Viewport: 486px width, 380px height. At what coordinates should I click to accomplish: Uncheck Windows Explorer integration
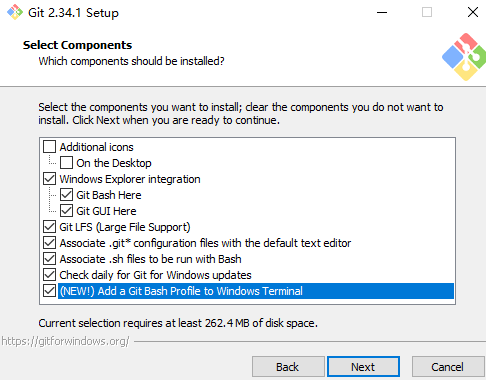click(x=49, y=179)
